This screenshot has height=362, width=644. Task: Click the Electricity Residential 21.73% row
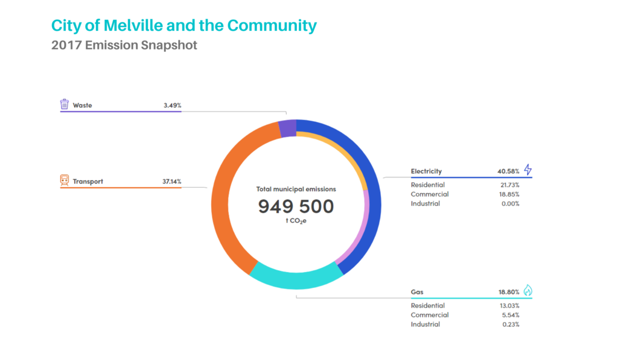click(465, 185)
